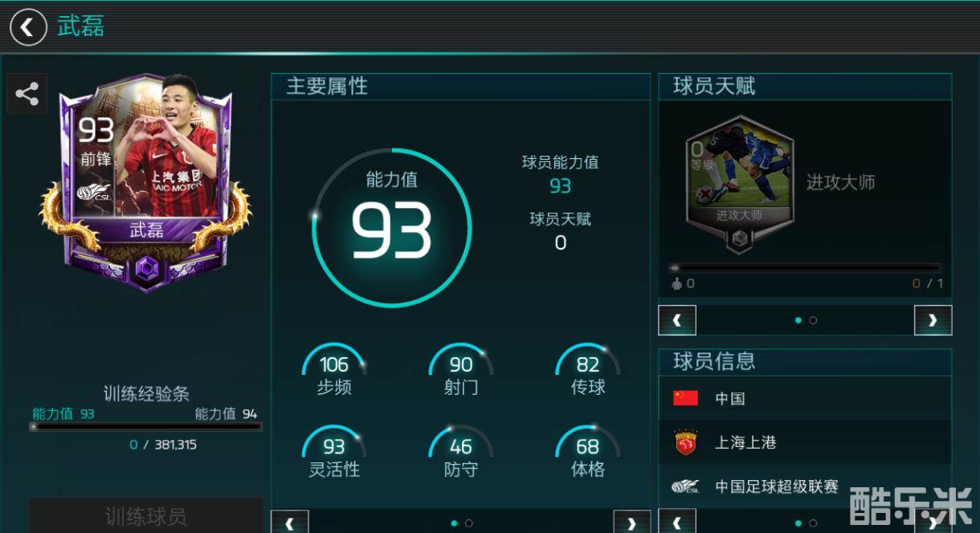Tap the training experience progress bar
The height and width of the screenshot is (533, 980).
coord(146,427)
